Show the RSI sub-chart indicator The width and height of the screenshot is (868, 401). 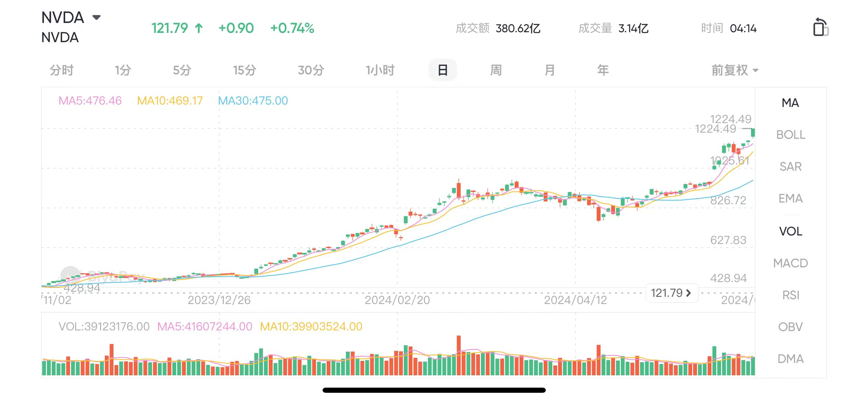click(791, 295)
